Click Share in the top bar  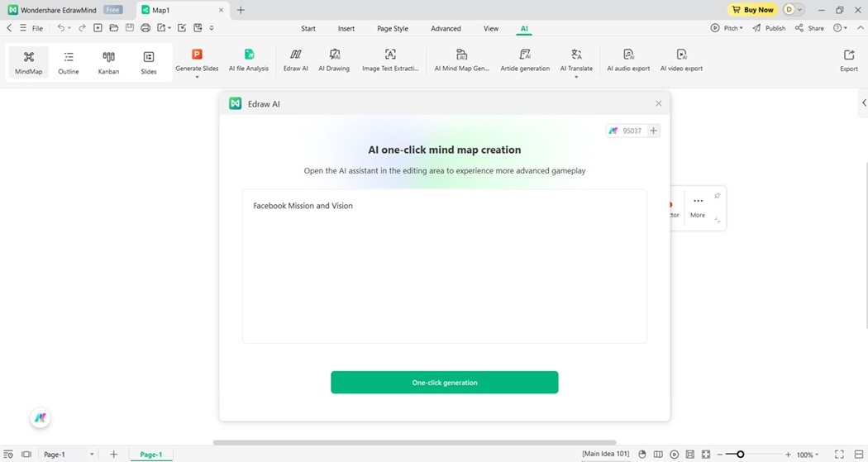pos(809,27)
